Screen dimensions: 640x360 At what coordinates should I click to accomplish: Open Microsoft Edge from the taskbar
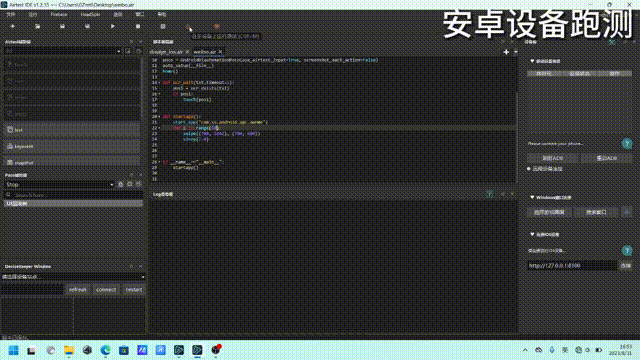click(105, 350)
